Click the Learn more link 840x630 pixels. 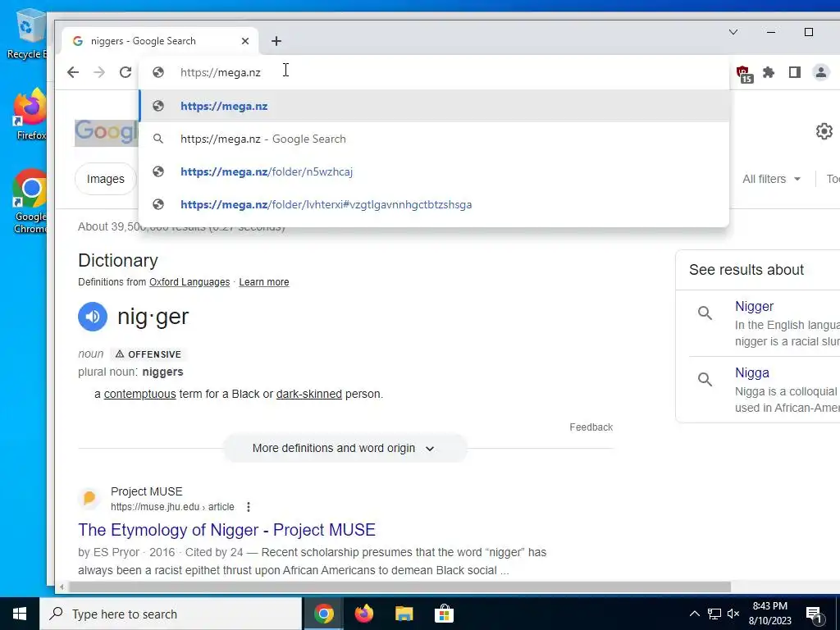click(x=263, y=282)
